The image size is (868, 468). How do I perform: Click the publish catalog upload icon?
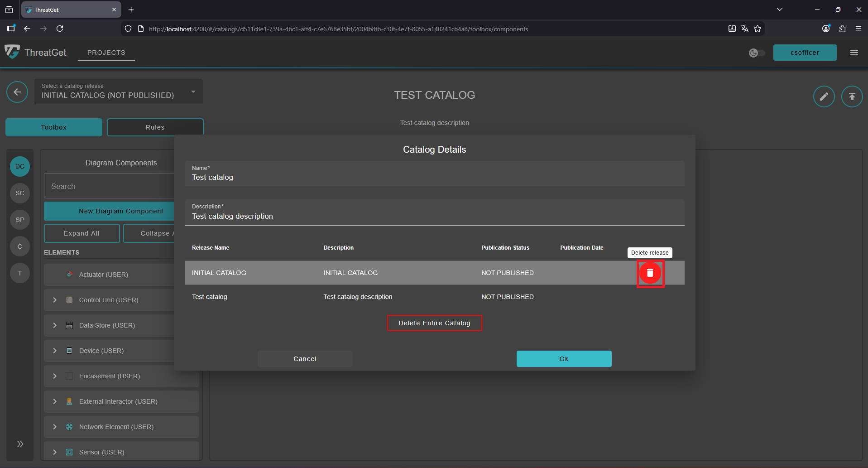[852, 96]
